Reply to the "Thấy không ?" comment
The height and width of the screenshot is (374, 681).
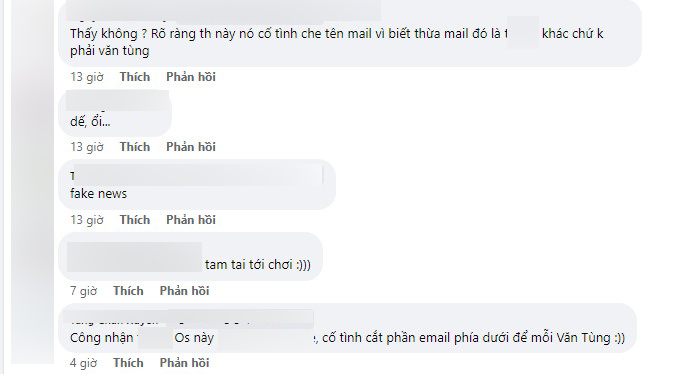[x=191, y=77]
